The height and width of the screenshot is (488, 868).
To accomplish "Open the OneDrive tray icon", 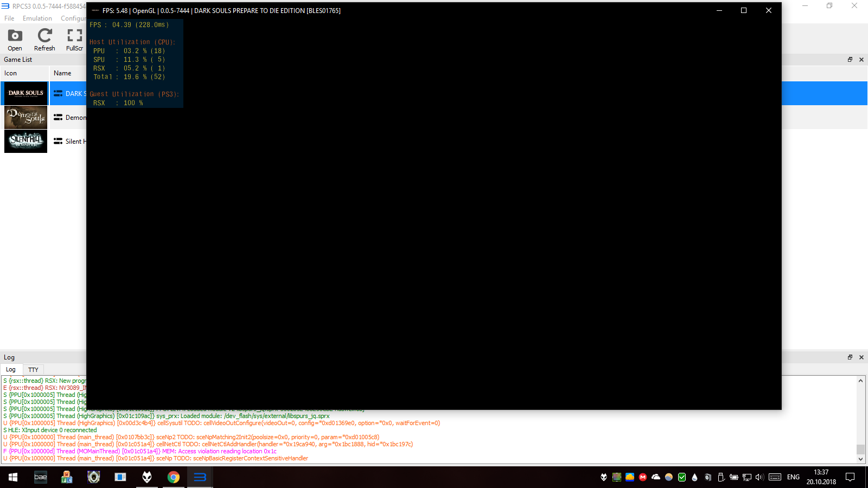I will 656,477.
